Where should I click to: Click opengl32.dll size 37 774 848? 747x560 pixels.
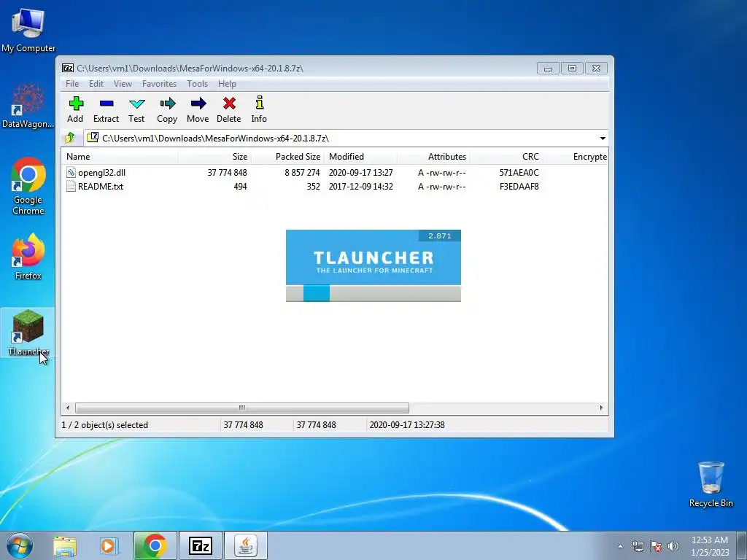tap(227, 172)
